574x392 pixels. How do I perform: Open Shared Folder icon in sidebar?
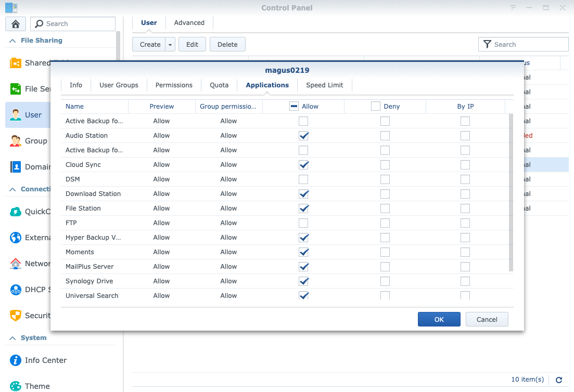[16, 63]
